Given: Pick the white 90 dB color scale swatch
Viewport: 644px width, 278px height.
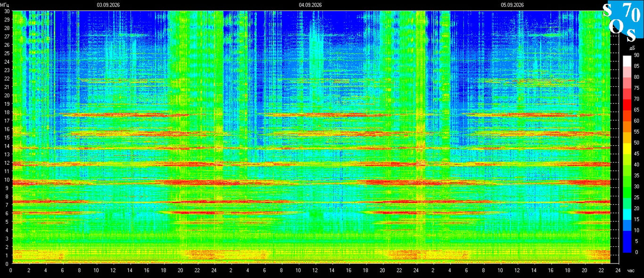Looking at the screenshot, I should tap(627, 61).
